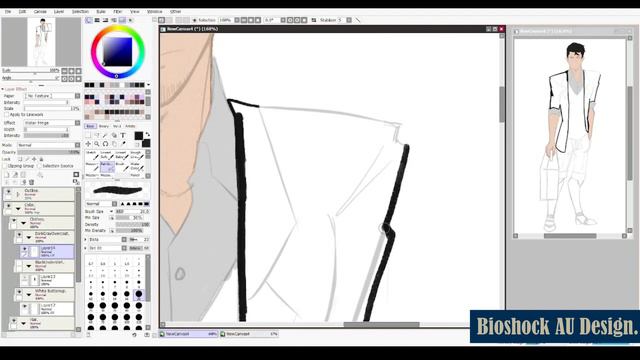Screen dimensions: 640x360
Task: Expand the Outline layer folder
Action: point(18,194)
